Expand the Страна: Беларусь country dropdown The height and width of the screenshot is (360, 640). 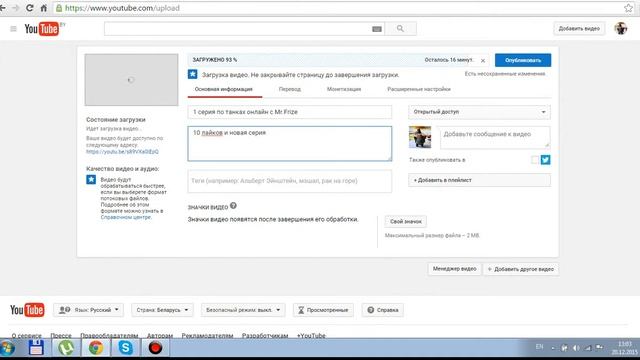[162, 310]
